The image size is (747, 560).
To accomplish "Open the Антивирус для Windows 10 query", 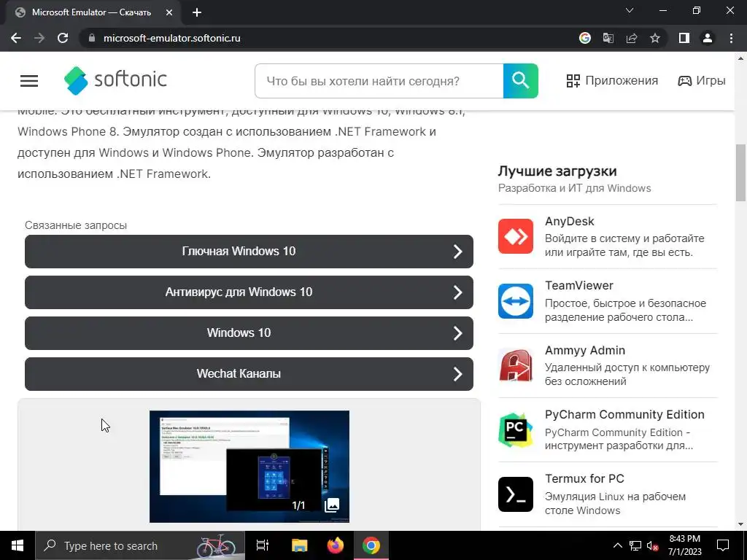I will pyautogui.click(x=249, y=292).
